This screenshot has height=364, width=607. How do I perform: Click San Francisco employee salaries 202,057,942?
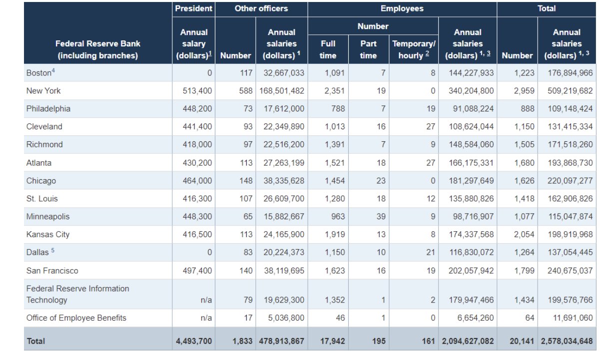[x=472, y=271]
